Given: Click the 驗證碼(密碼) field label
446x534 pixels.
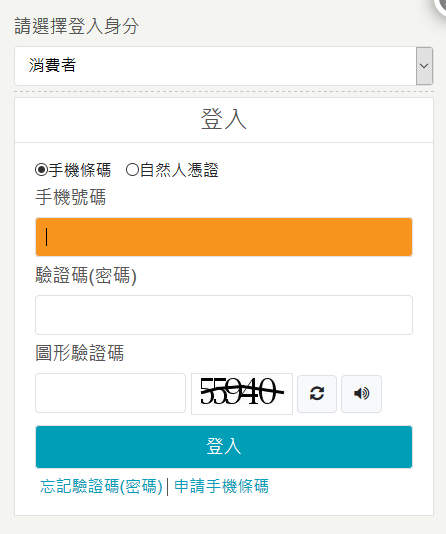Looking at the screenshot, I should 86,275.
